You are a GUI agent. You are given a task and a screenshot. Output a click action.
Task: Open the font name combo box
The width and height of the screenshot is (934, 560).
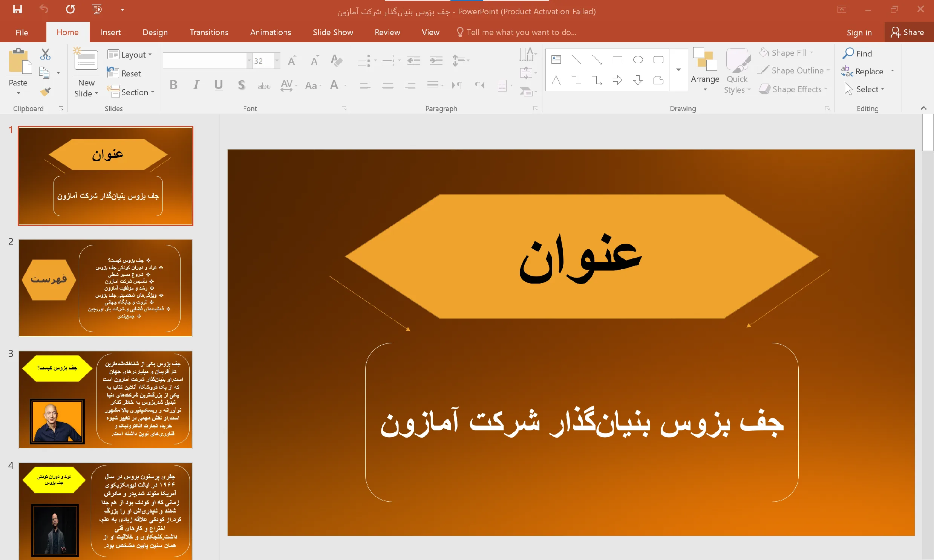207,61
